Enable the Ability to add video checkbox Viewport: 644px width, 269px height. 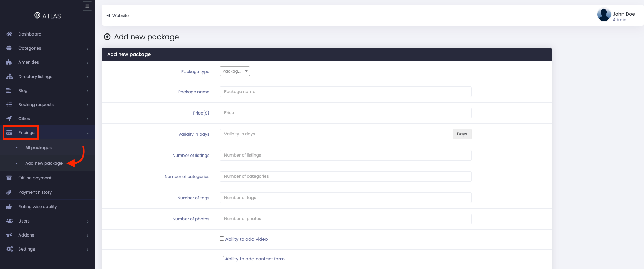(222, 239)
